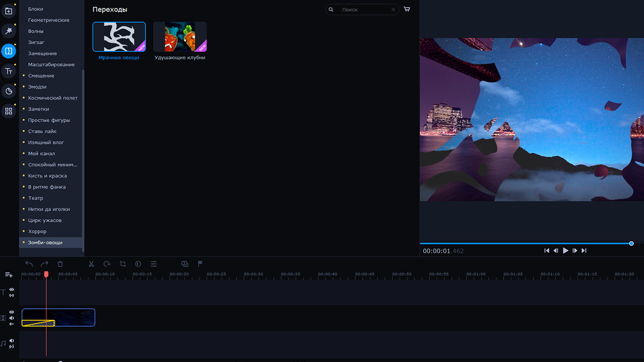Split the clip with the scissors tool
Viewport: 644px width, 362px height.
pyautogui.click(x=91, y=264)
